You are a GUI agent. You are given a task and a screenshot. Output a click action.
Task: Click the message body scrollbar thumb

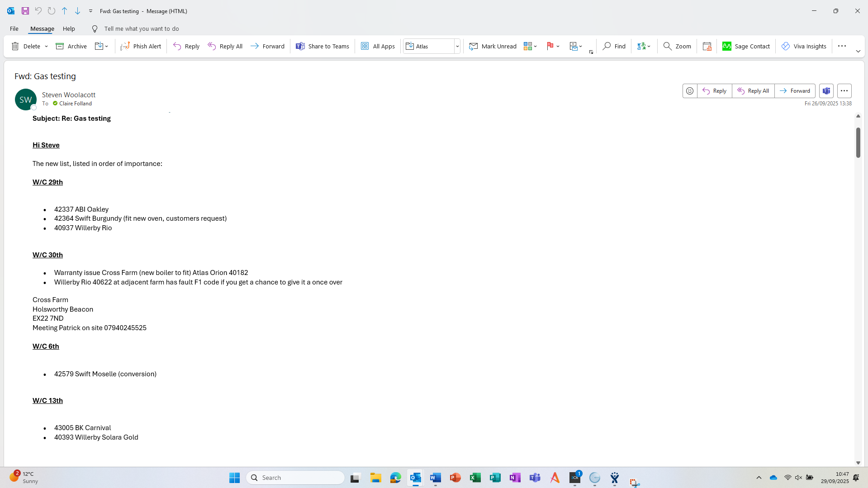pyautogui.click(x=858, y=142)
